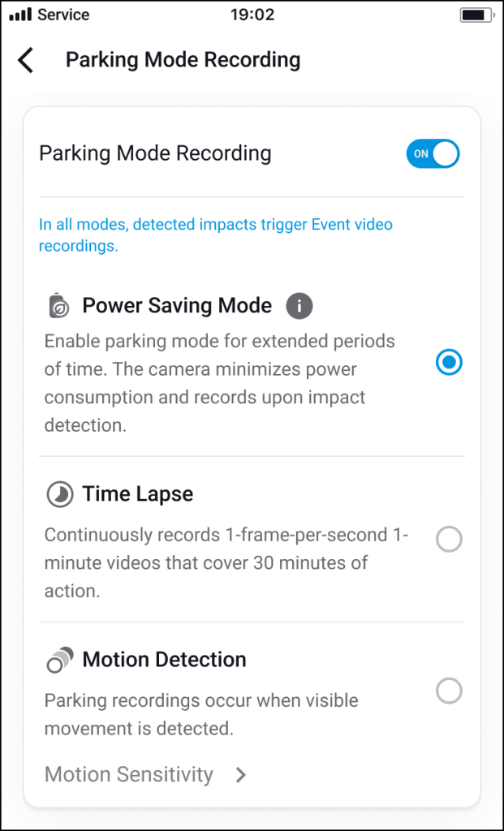Tap the Parking Mode Recording page title
This screenshot has width=504, height=831.
pyautogui.click(x=183, y=60)
